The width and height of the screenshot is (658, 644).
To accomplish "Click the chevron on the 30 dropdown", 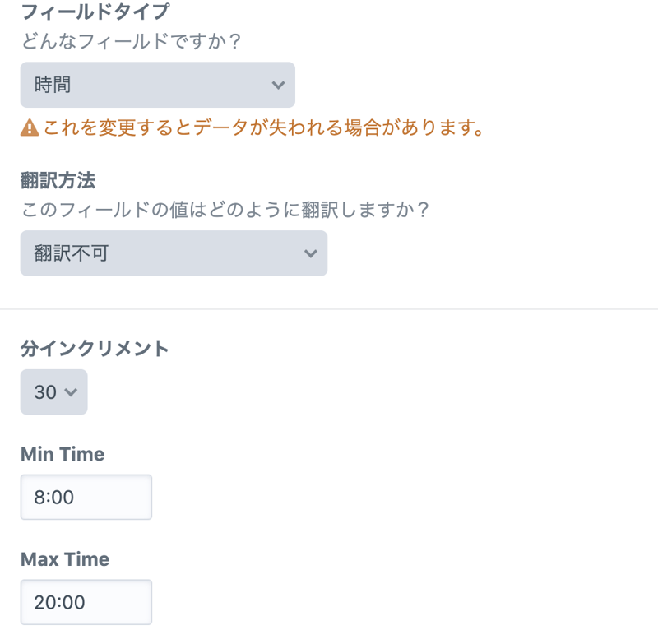I will 72,392.
